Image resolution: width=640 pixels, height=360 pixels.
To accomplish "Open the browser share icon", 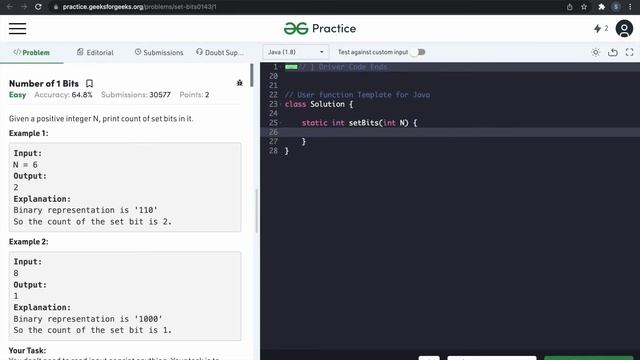I will [x=569, y=7].
